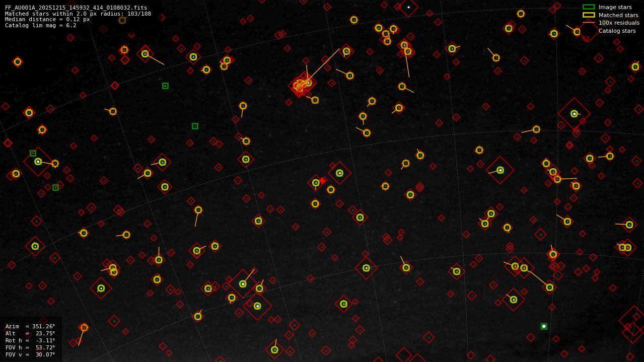Click the Alt = 23.75° readout
Viewport: 644px width, 362px height.
click(30, 333)
